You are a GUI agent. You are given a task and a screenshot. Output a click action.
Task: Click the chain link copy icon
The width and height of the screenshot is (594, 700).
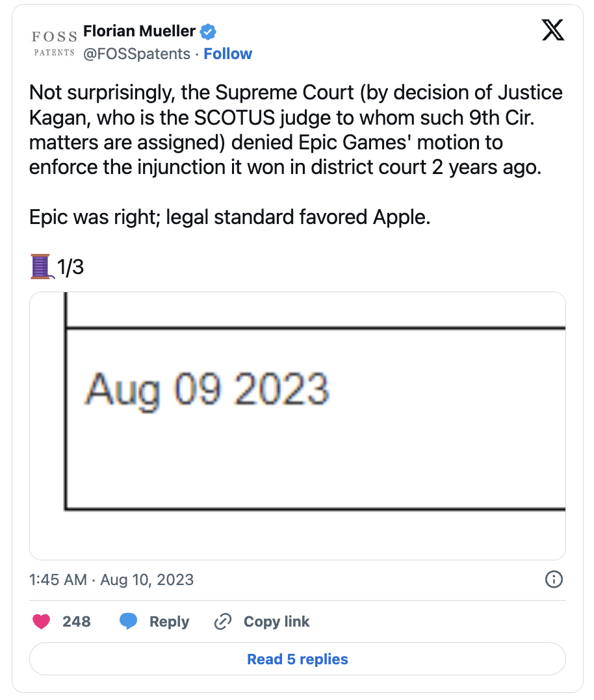point(222,621)
